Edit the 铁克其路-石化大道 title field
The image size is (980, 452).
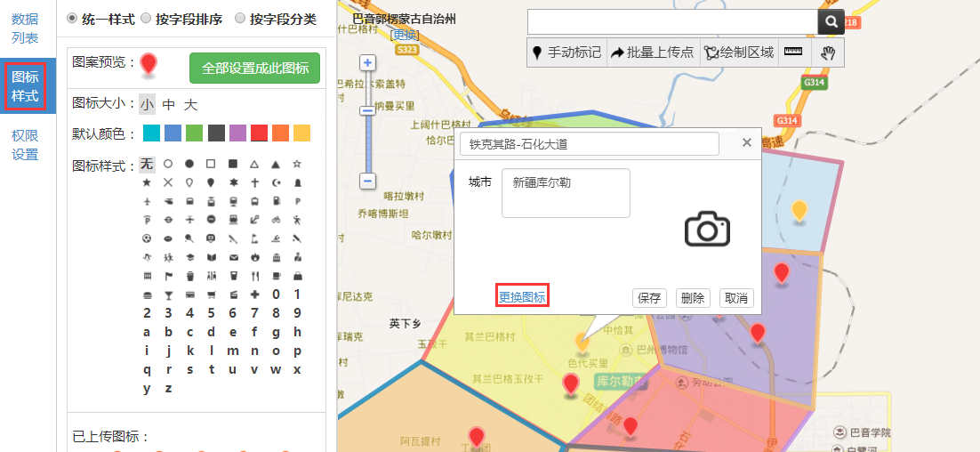pos(590,144)
